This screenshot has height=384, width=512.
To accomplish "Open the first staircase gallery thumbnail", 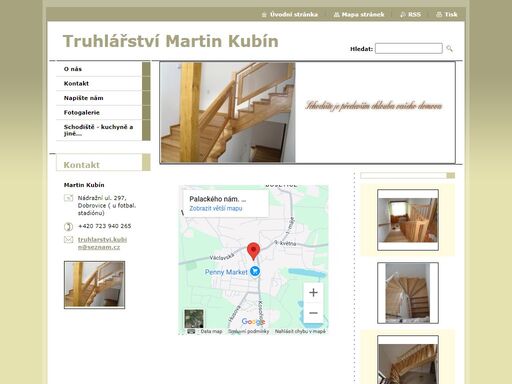I will pos(408,220).
